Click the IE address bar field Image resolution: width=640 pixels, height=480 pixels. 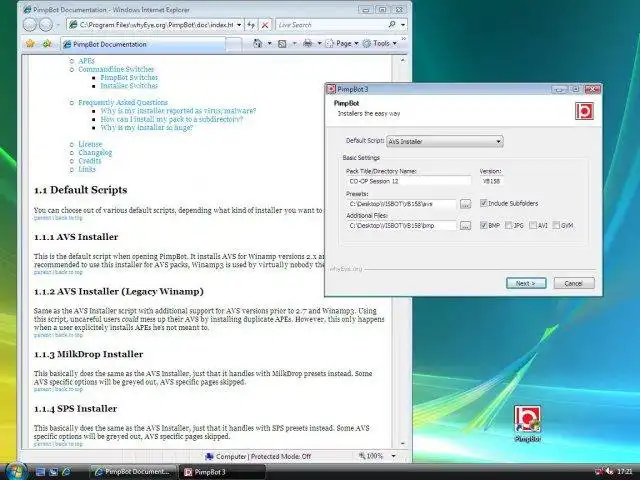click(x=156, y=25)
